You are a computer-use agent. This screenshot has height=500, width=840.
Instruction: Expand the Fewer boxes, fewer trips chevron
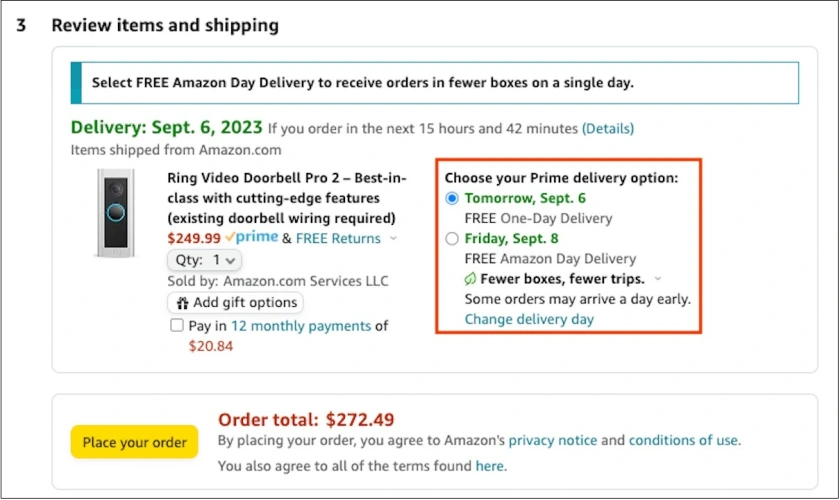tap(657, 279)
